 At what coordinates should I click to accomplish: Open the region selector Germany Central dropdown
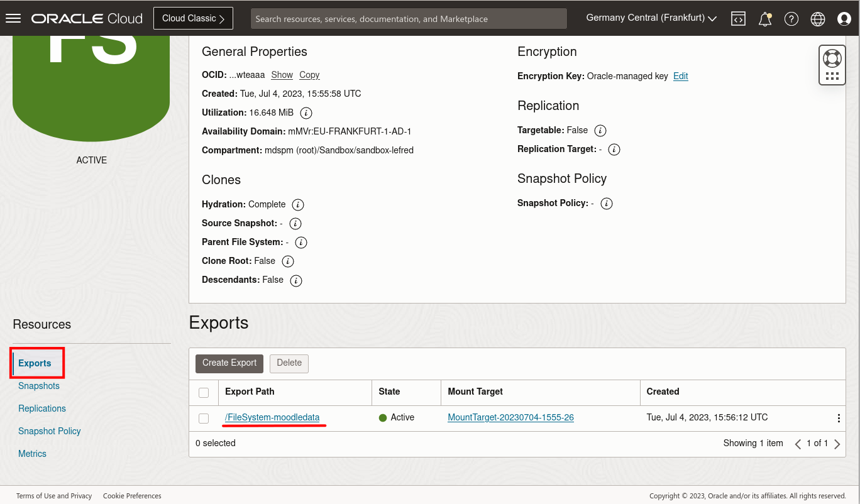[651, 18]
